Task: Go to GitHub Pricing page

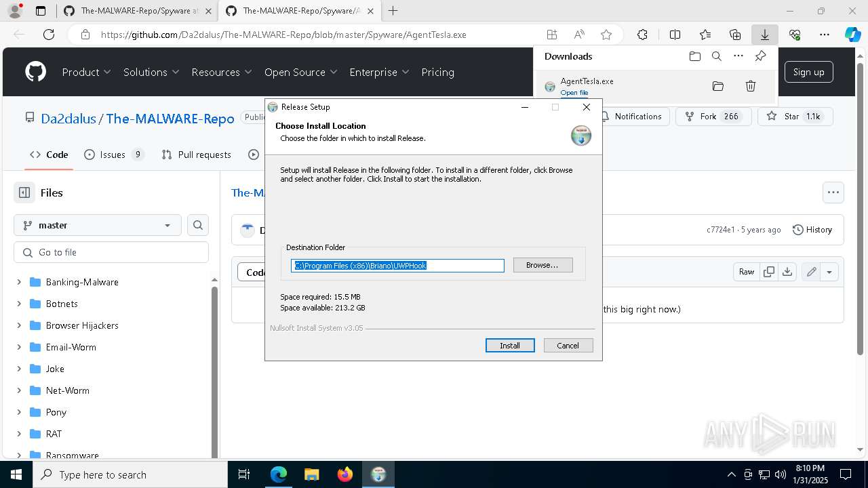Action: pyautogui.click(x=437, y=72)
